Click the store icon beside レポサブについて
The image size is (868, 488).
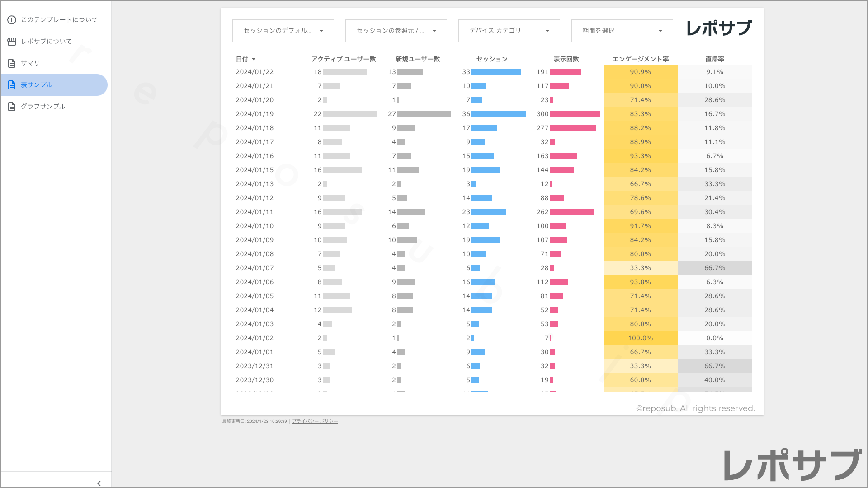click(12, 42)
